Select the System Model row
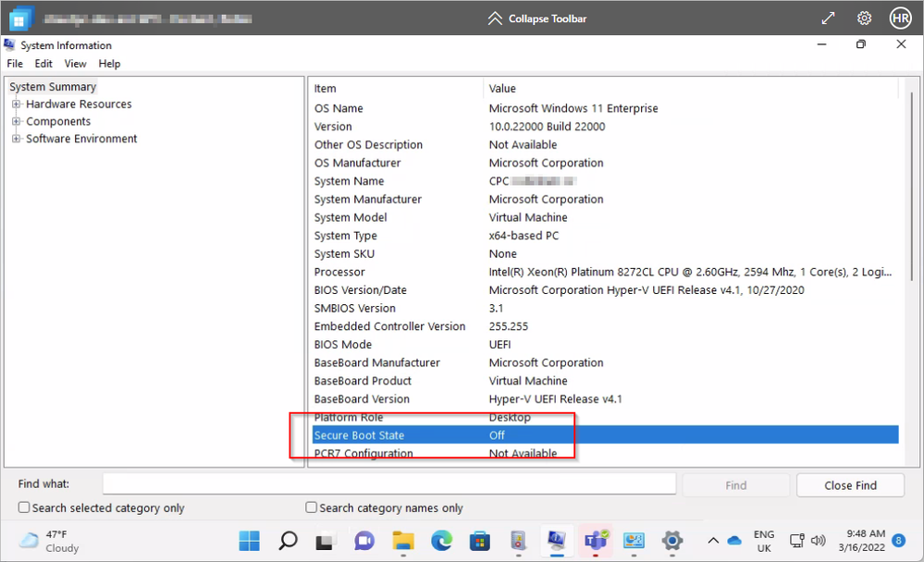 tap(605, 217)
